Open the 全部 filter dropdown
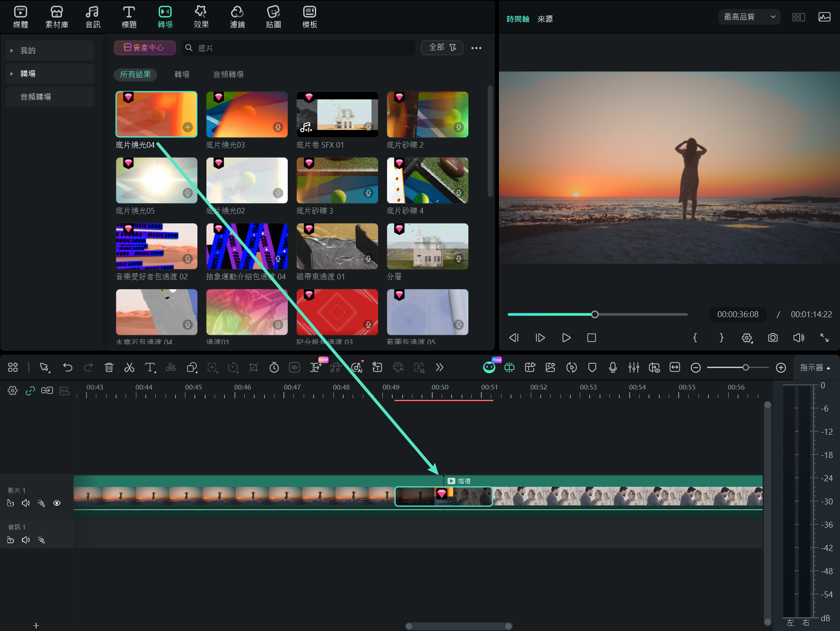Image resolution: width=840 pixels, height=631 pixels. (x=442, y=47)
